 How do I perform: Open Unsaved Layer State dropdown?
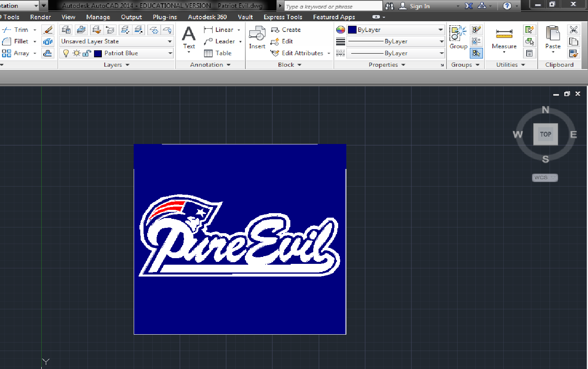pyautogui.click(x=117, y=41)
